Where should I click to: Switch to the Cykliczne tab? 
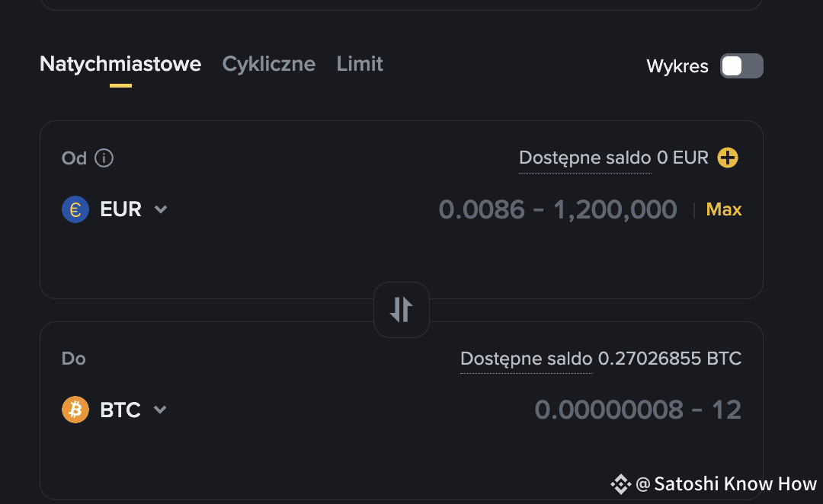269,64
